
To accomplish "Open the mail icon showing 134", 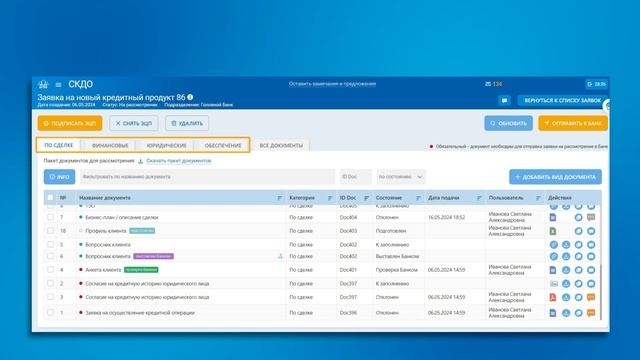I will tap(488, 84).
